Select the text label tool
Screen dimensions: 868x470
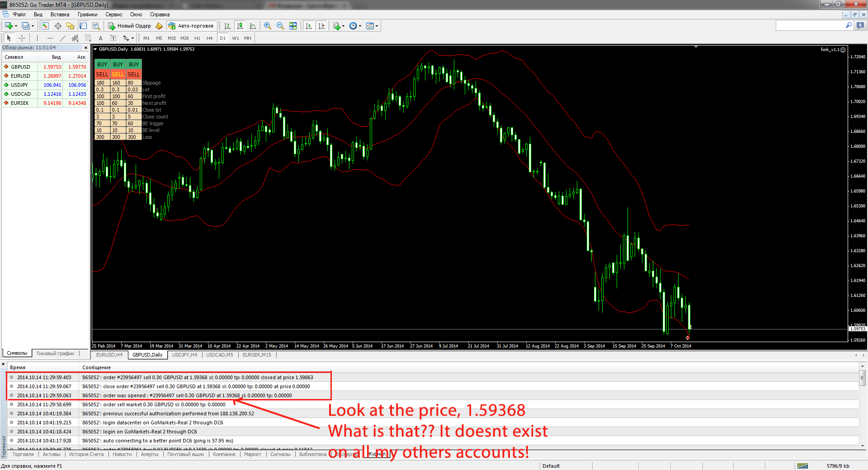(x=113, y=38)
